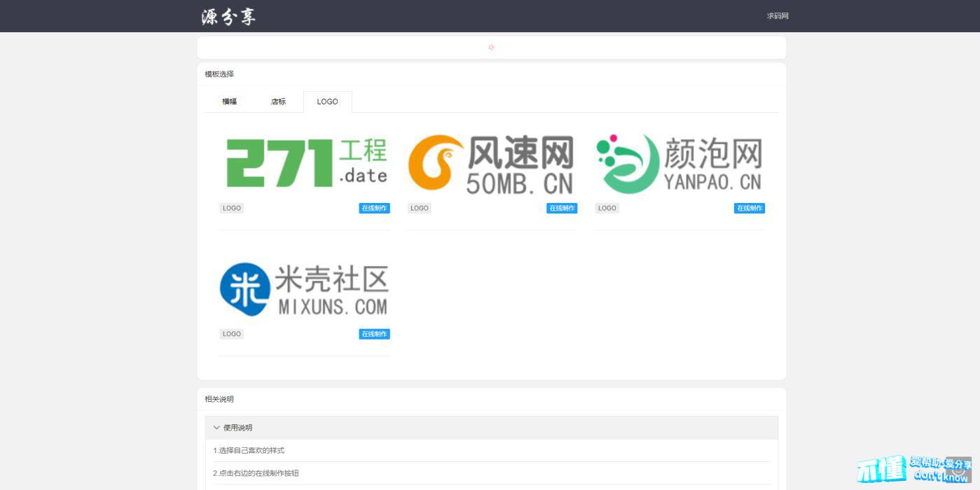Click the speaker icon in the announcement bar

[491, 48]
